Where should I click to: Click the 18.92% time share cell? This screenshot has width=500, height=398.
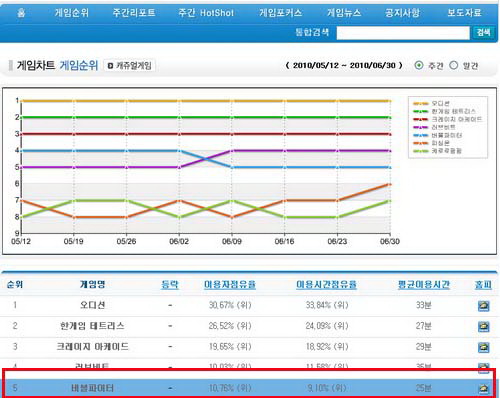(x=327, y=347)
